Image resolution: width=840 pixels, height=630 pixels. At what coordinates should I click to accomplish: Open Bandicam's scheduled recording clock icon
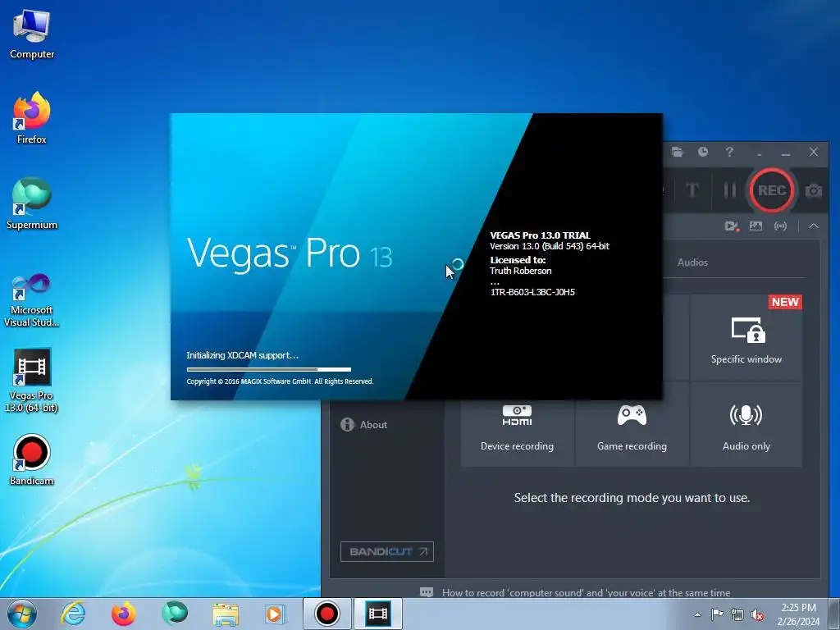point(703,152)
